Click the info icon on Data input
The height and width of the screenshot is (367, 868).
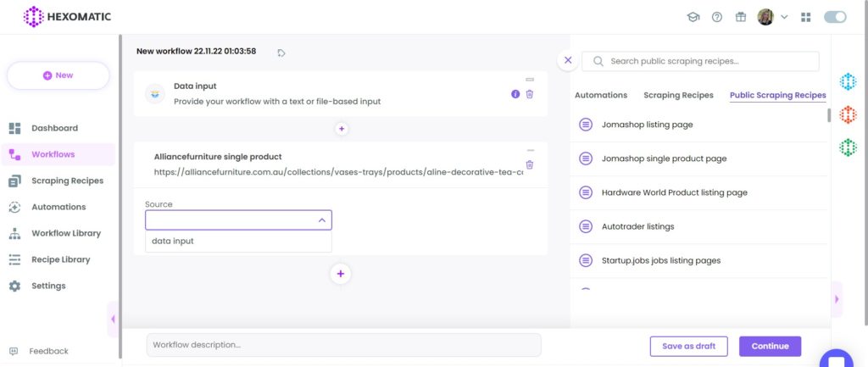(515, 94)
